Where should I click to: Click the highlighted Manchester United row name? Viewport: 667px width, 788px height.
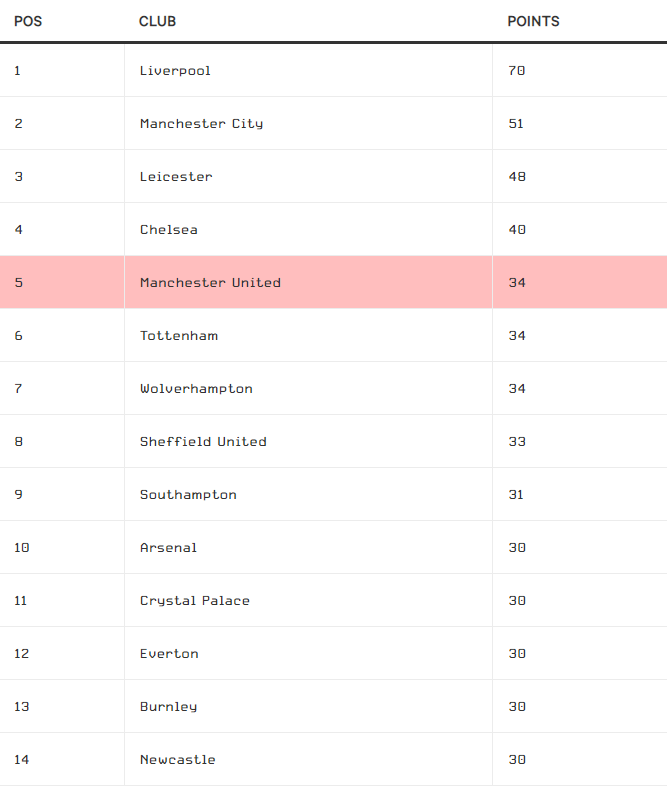coord(210,283)
